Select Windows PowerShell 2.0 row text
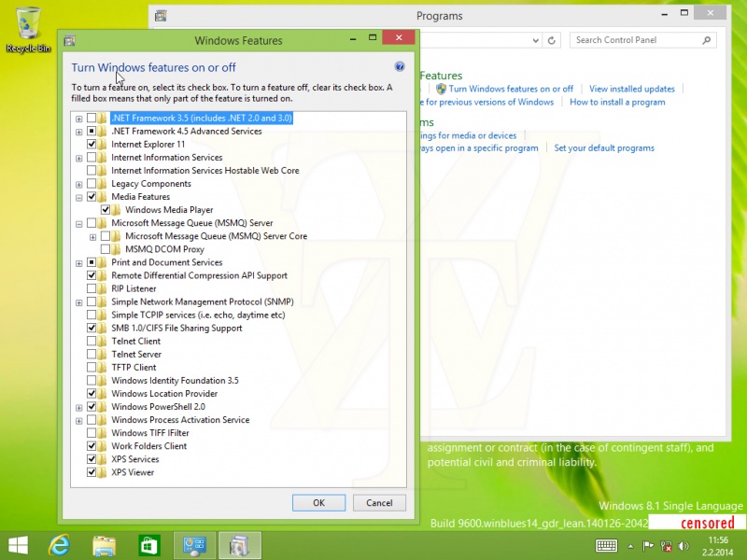Image resolution: width=747 pixels, height=560 pixels. 158,407
